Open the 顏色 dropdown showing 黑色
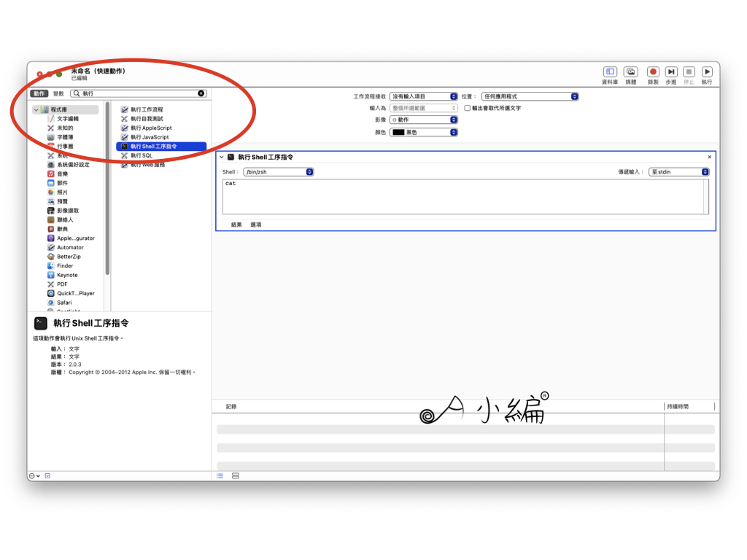Screen dimensions: 747x560 tap(424, 133)
